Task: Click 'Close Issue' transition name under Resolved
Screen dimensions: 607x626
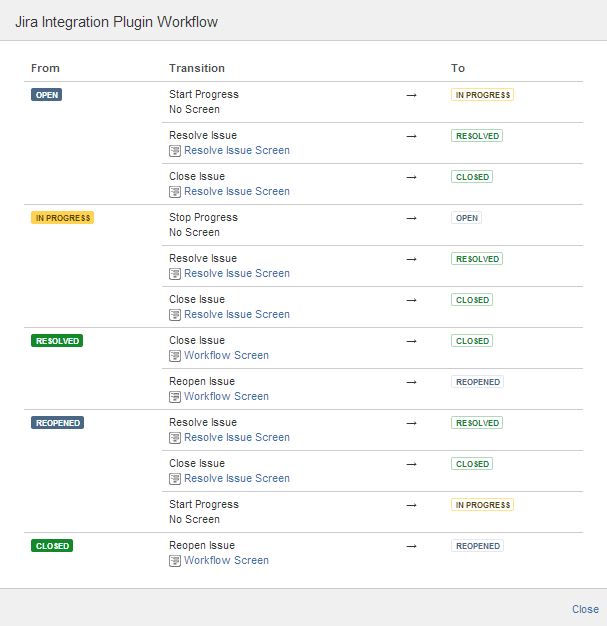Action: pos(197,341)
